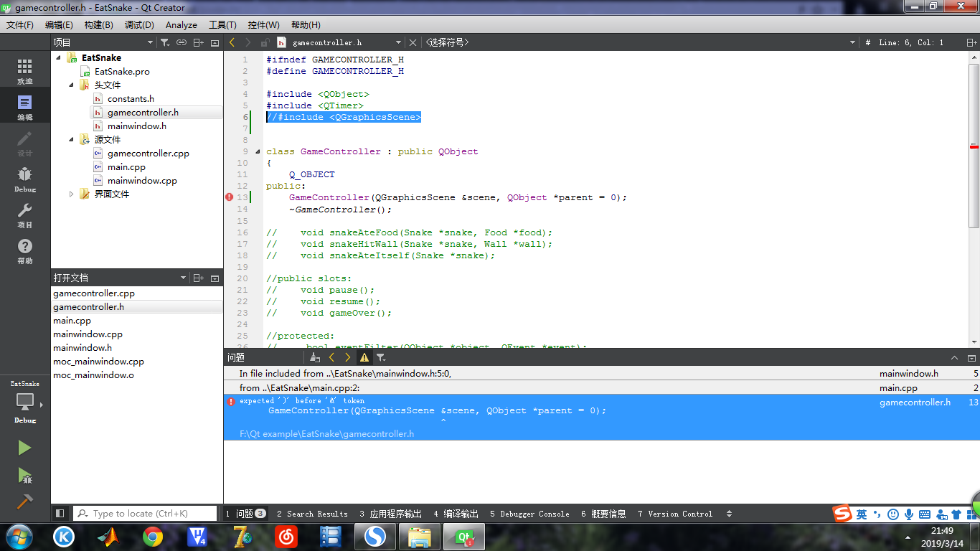
Task: Run the EatSnake project with green play
Action: click(x=24, y=448)
